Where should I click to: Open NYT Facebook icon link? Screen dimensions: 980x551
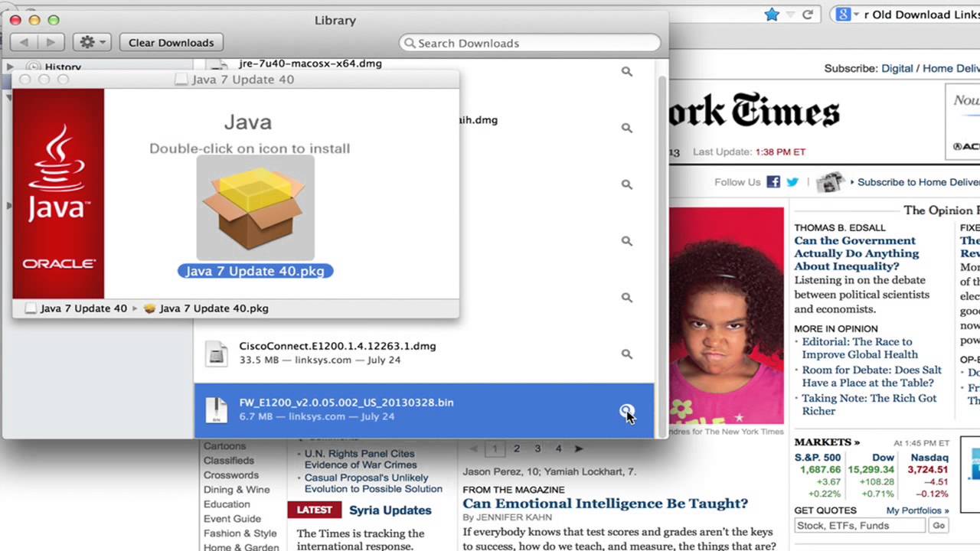point(773,182)
